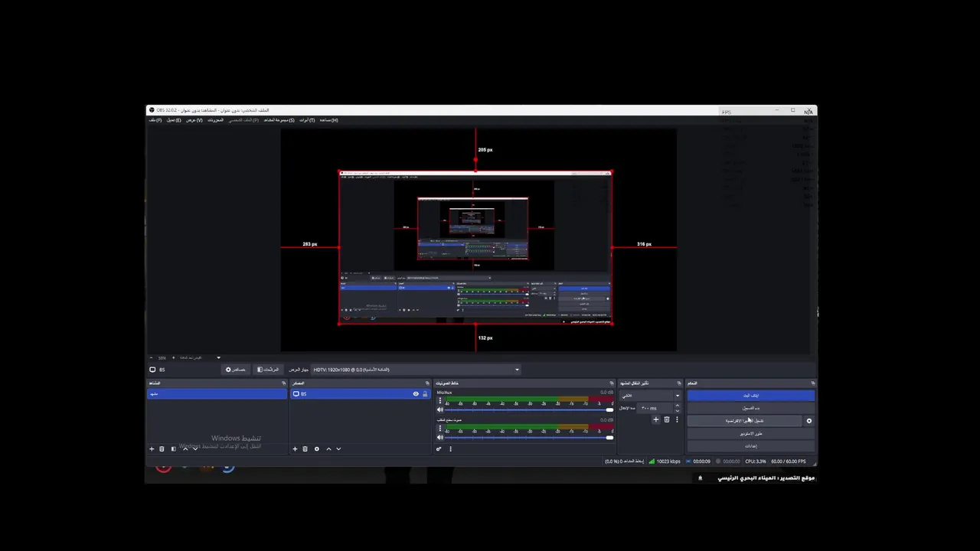980x551 pixels.
Task: Remove the selected scene with the trash icon
Action: (x=162, y=449)
